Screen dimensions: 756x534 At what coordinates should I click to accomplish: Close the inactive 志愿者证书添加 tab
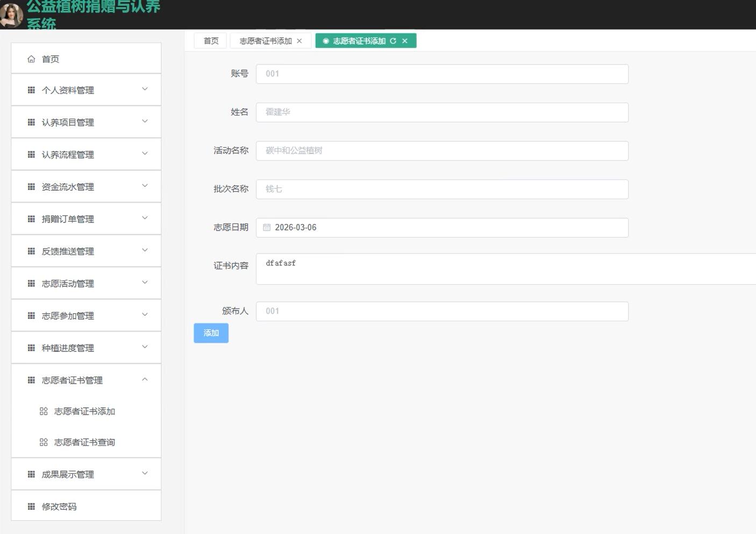click(299, 41)
